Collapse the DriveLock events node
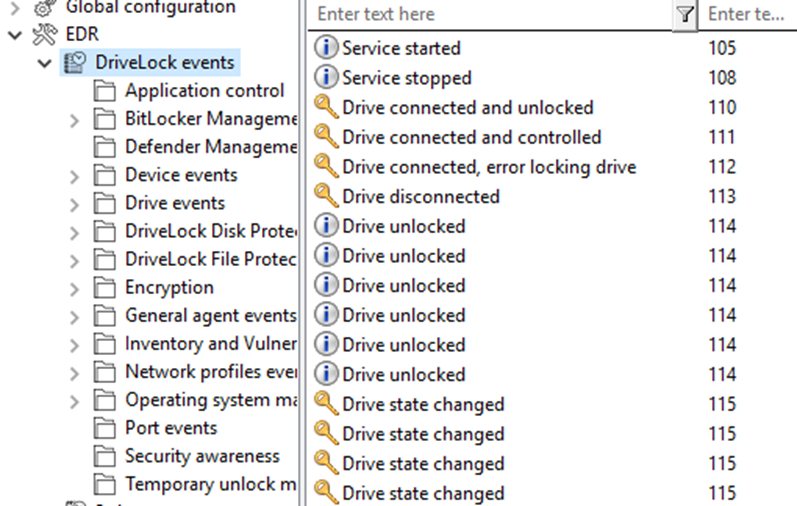Image resolution: width=797 pixels, height=506 pixels. click(x=45, y=64)
